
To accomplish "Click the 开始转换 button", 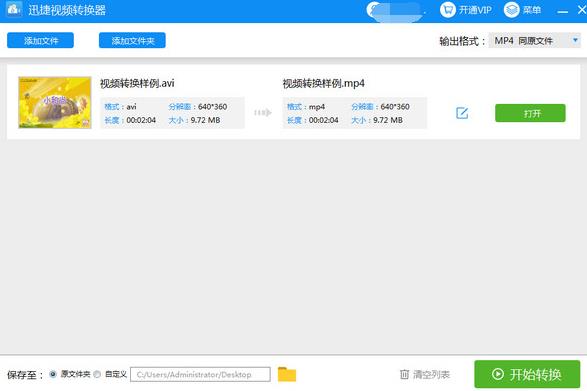I will [527, 374].
